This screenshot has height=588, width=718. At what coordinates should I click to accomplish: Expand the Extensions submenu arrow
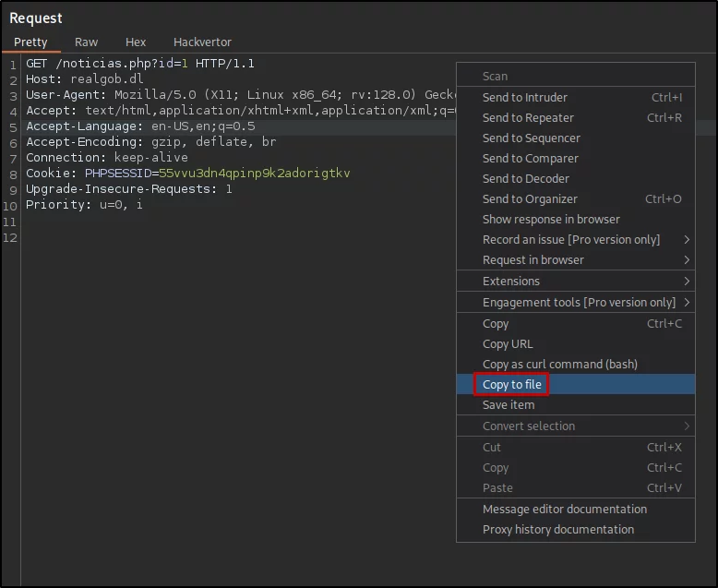[x=687, y=282]
